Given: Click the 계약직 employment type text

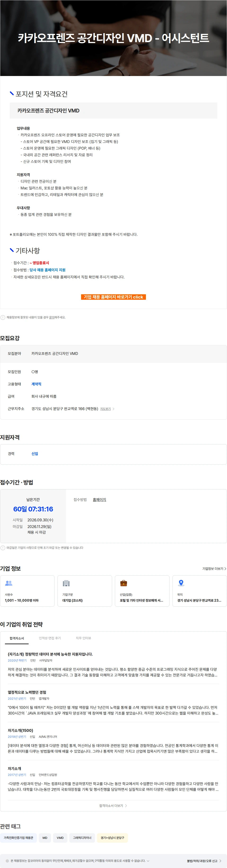Looking at the screenshot, I should pyautogui.click(x=36, y=384).
